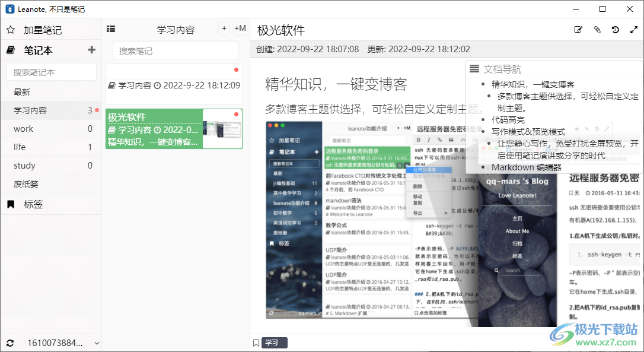This screenshot has height=352, width=644.
Task: Click the tag bookmark icon beside 学习
Action: (256, 343)
